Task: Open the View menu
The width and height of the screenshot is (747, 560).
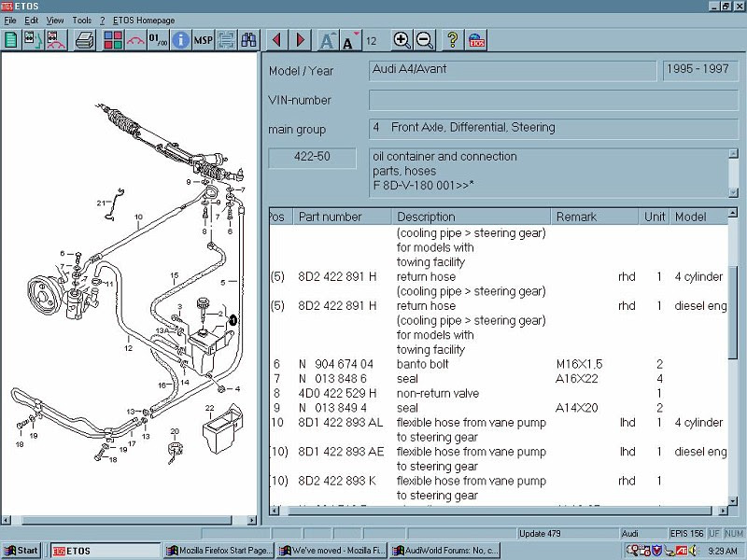Action: tap(55, 21)
